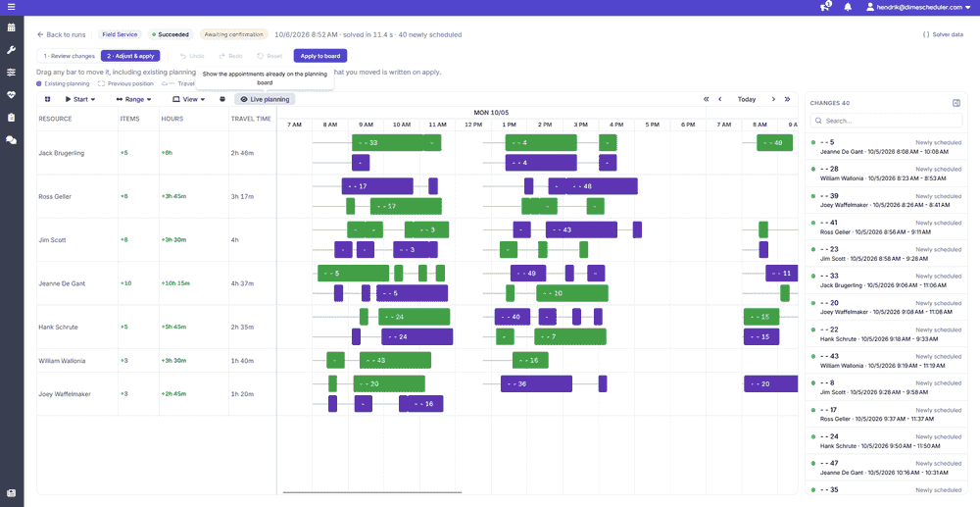
Task: Open the calendar planning sidebar icon
Action: click(11, 27)
